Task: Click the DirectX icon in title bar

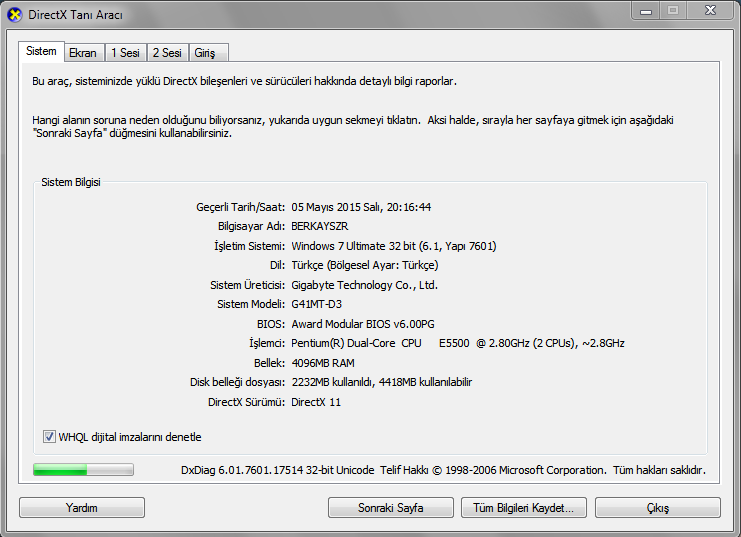Action: pyautogui.click(x=15, y=15)
